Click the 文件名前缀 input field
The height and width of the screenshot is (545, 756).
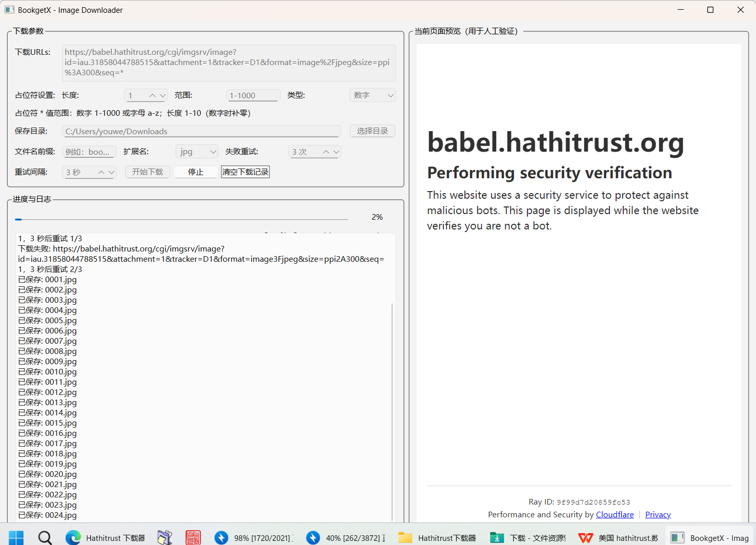[89, 152]
